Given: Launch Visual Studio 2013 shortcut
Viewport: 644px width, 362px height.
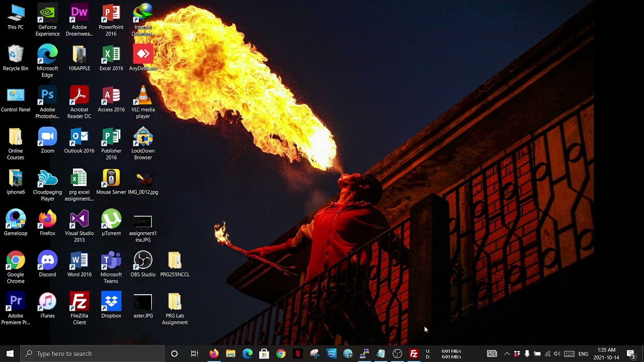Looking at the screenshot, I should 79,227.
